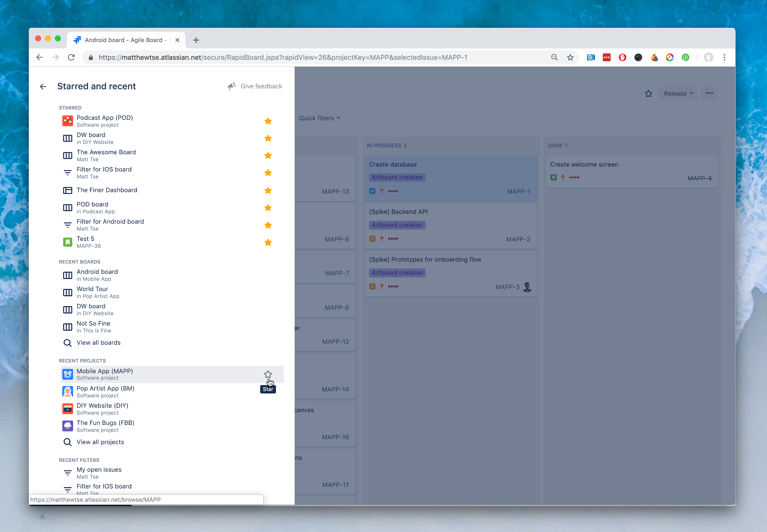
Task: Open Not So Fine board
Action: [172, 327]
